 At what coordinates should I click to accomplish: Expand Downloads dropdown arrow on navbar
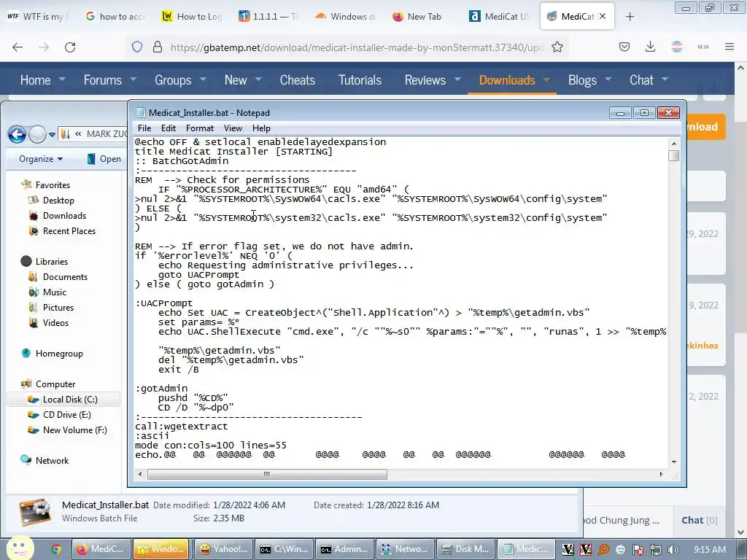547,79
